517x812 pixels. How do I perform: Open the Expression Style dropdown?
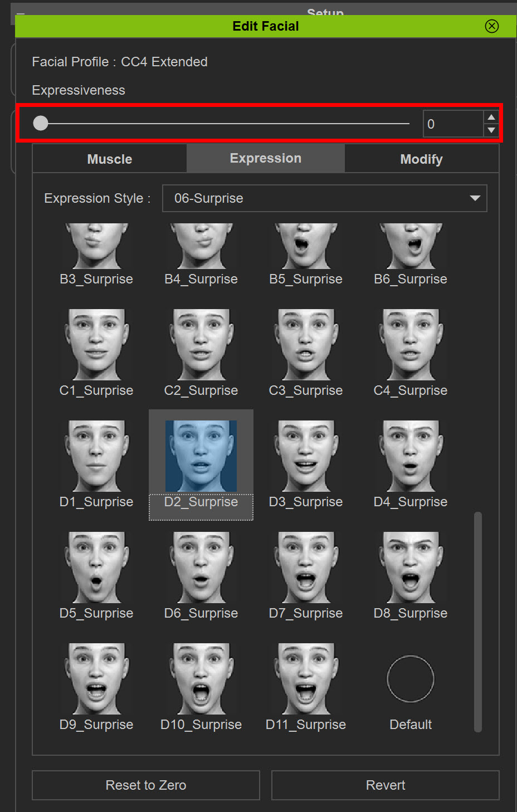coord(325,198)
